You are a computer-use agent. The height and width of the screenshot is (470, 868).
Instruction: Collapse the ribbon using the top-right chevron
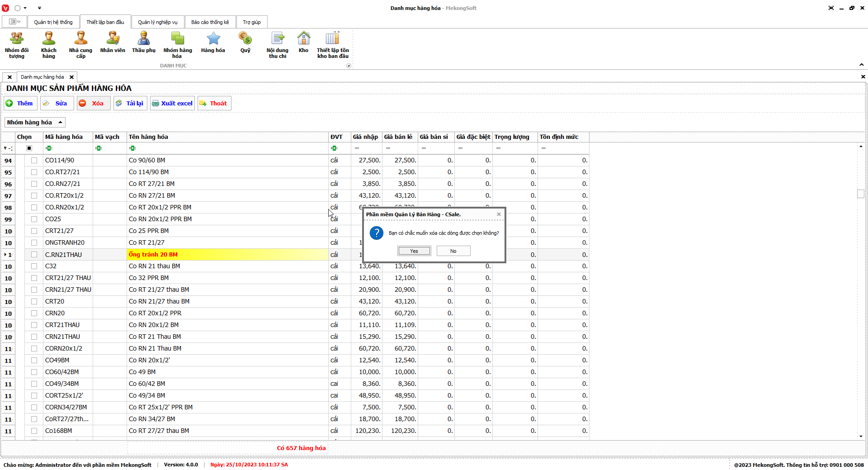(x=861, y=65)
